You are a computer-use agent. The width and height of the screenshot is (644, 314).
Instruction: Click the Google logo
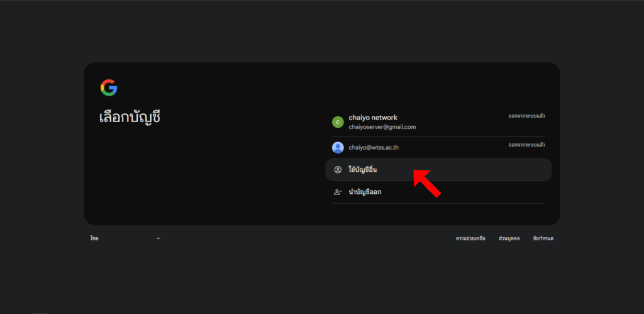[109, 87]
